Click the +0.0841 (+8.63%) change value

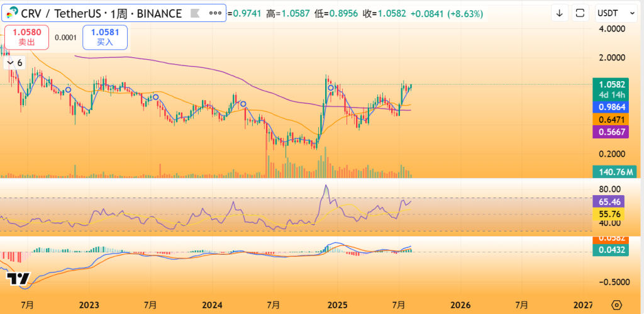(447, 14)
